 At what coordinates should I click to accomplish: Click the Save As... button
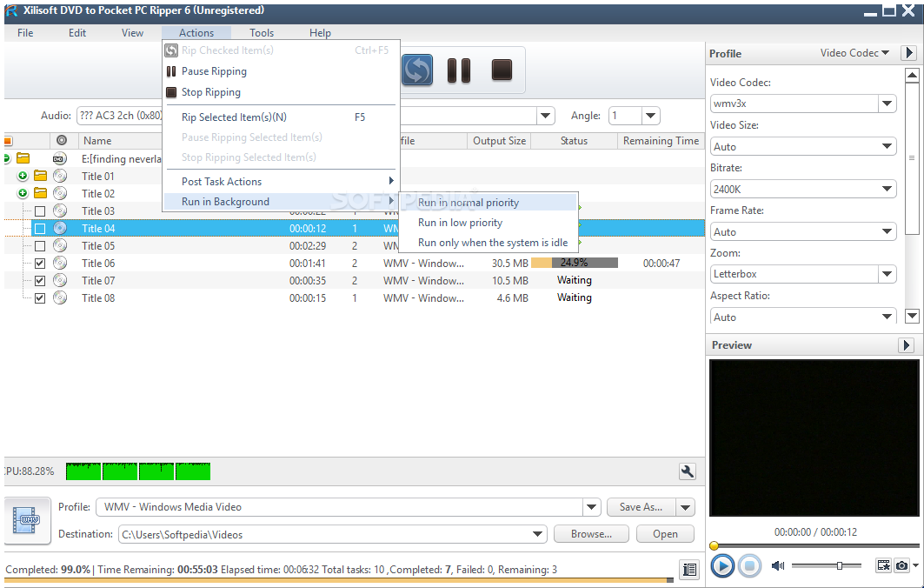tap(641, 507)
